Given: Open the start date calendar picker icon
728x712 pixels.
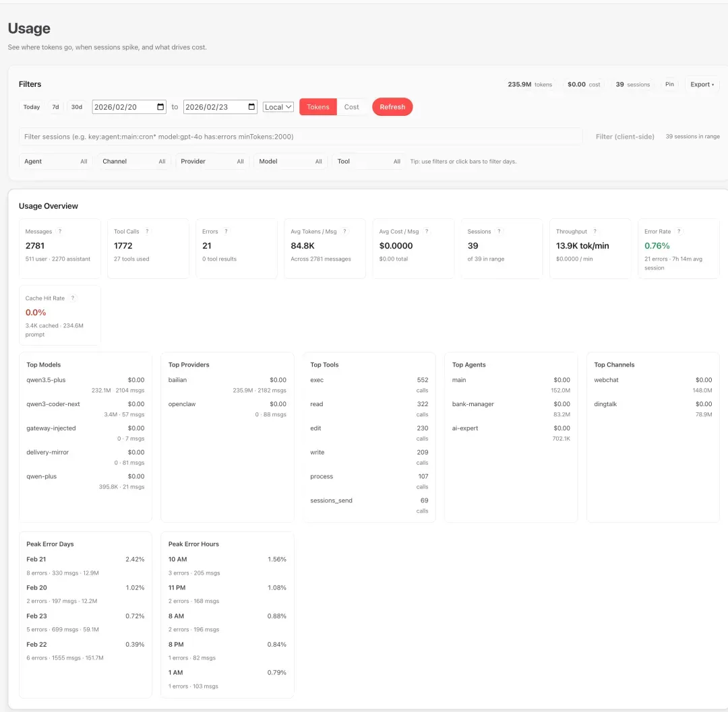Looking at the screenshot, I should click(x=160, y=106).
